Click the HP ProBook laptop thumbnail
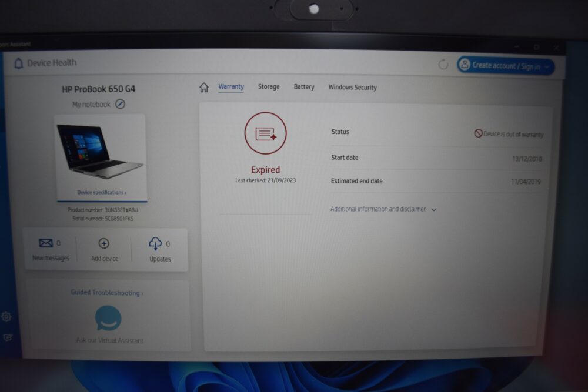The height and width of the screenshot is (392, 588). [100, 152]
